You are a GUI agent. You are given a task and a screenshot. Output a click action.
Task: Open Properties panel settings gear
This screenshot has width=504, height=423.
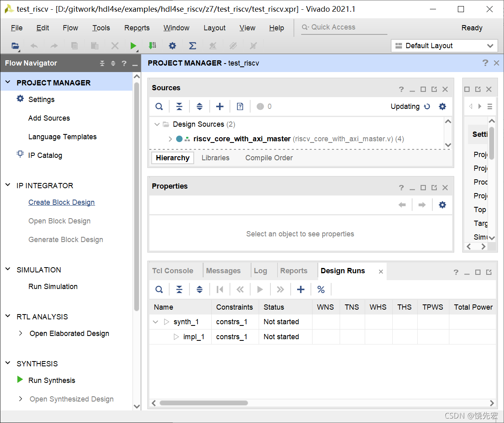[x=442, y=205]
